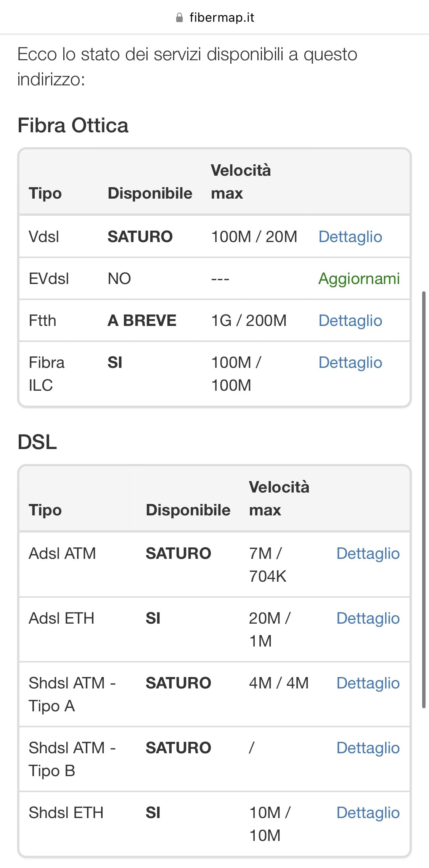
Task: Show Dettaglio for Adsl ETH
Action: coord(368,618)
